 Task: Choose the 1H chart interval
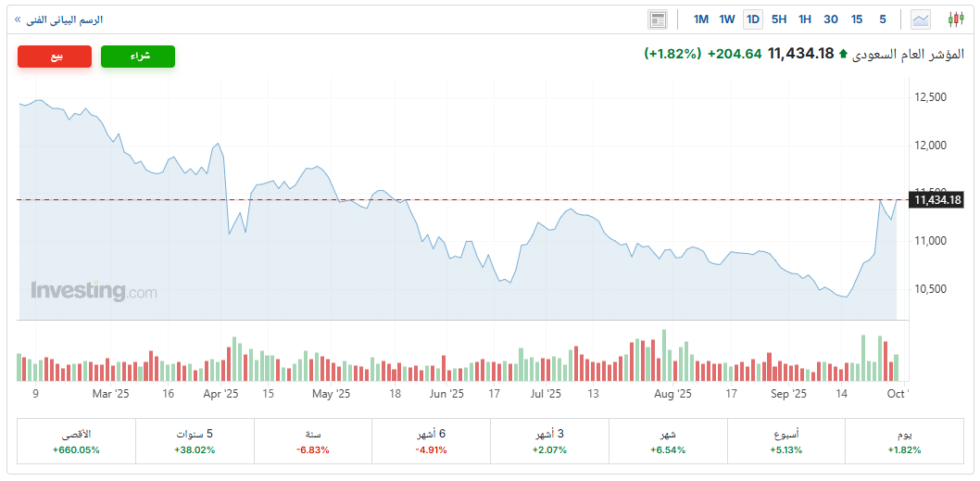804,19
